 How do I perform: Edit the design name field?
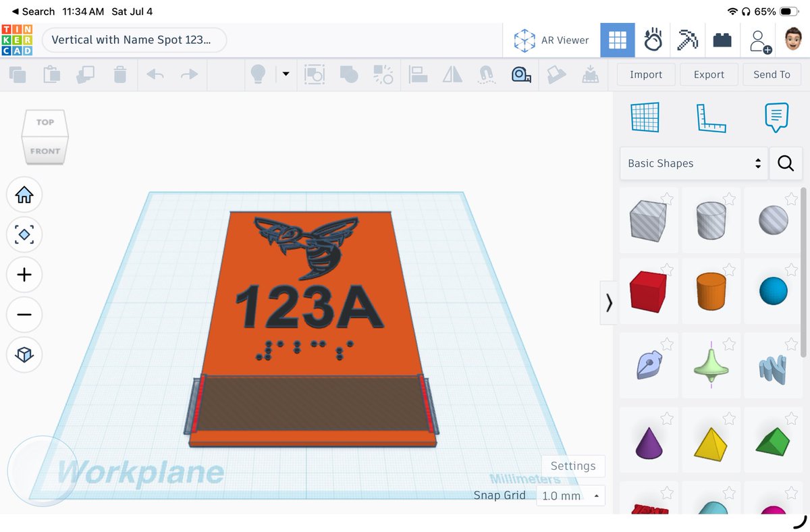coord(134,40)
